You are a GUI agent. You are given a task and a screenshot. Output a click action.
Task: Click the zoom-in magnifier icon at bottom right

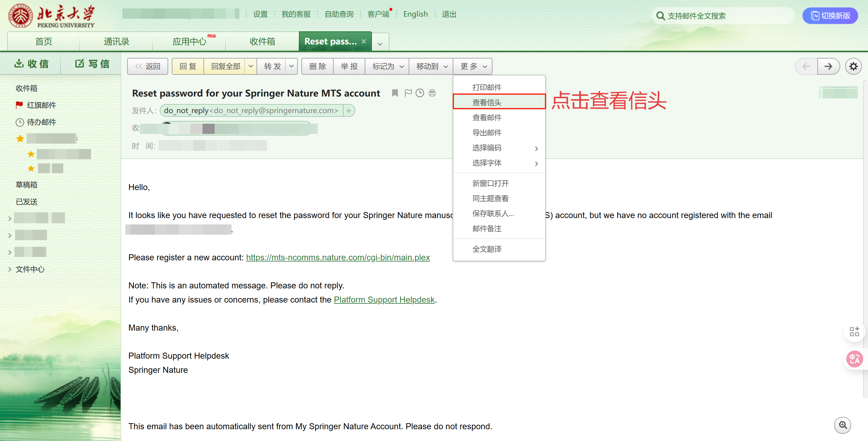(x=843, y=425)
